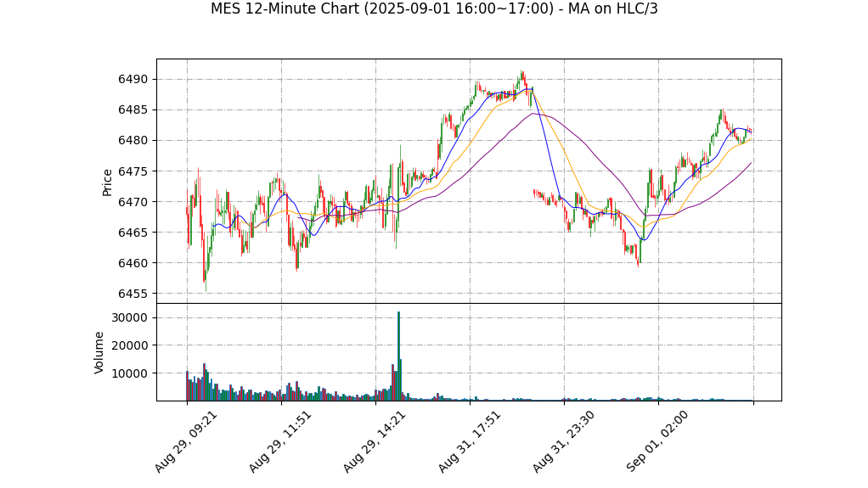Click the 'Aug 31, 17:51' time label

pyautogui.click(x=468, y=441)
